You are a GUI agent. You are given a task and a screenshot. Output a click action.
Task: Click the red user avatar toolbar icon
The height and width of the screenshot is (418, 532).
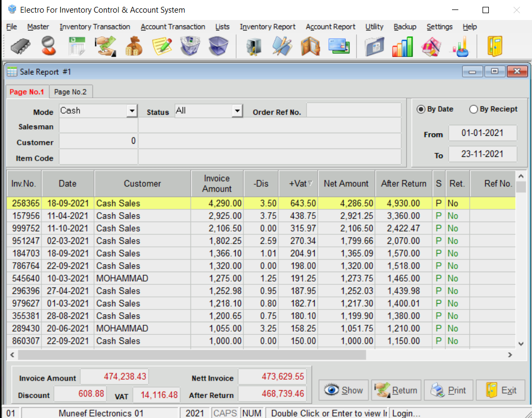click(x=49, y=46)
